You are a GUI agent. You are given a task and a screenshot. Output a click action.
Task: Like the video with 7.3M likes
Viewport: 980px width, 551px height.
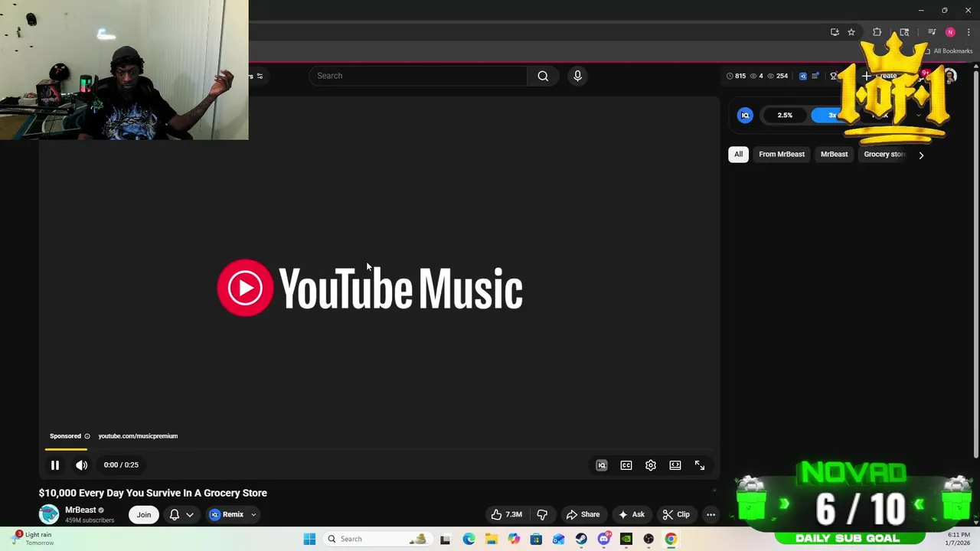coord(507,514)
